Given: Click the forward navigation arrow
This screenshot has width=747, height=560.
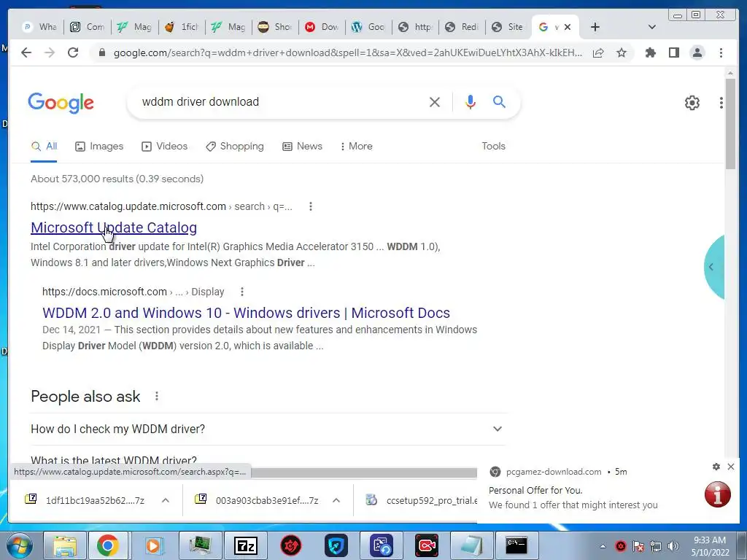Looking at the screenshot, I should 50,52.
